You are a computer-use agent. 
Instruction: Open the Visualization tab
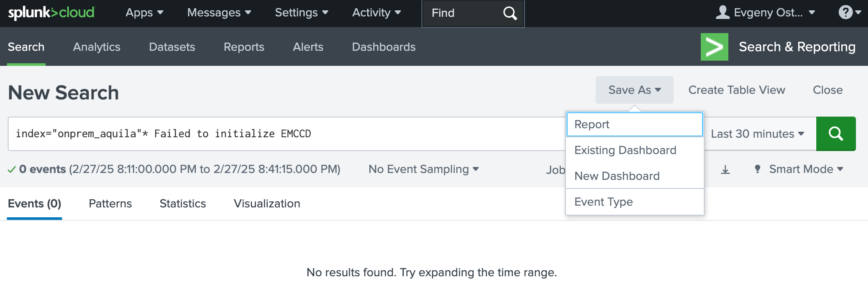click(267, 204)
